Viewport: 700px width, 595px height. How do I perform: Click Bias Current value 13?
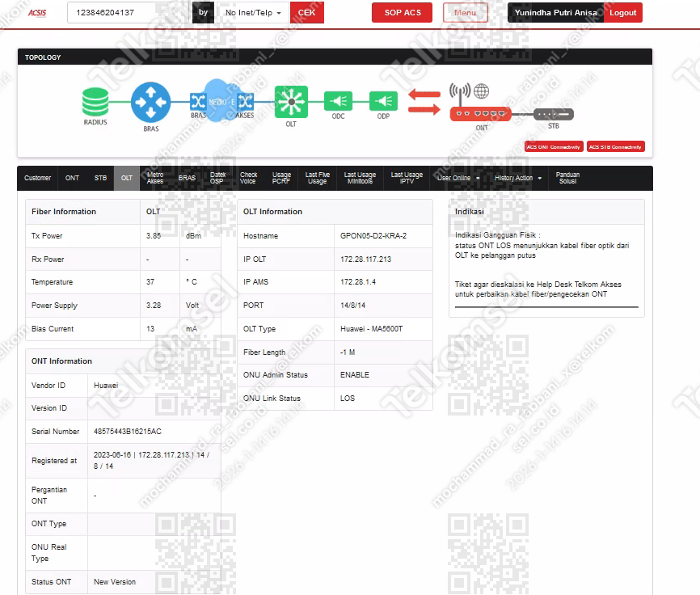[x=150, y=329]
